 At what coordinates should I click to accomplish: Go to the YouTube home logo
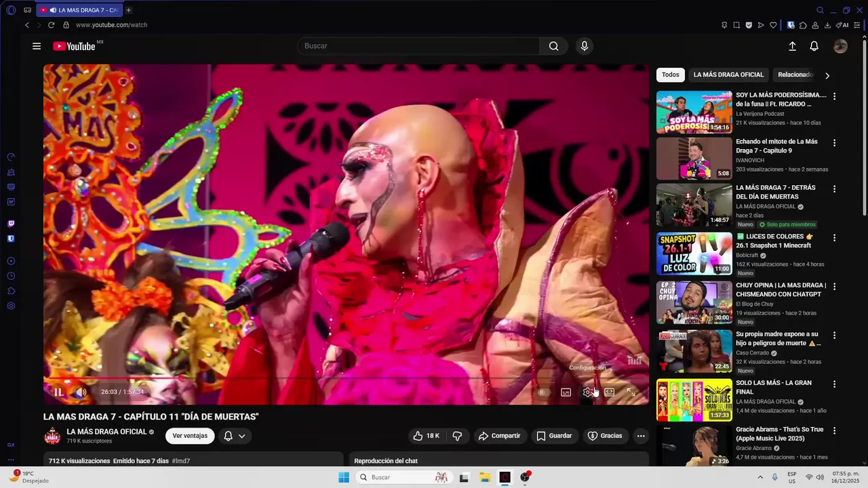click(x=75, y=46)
